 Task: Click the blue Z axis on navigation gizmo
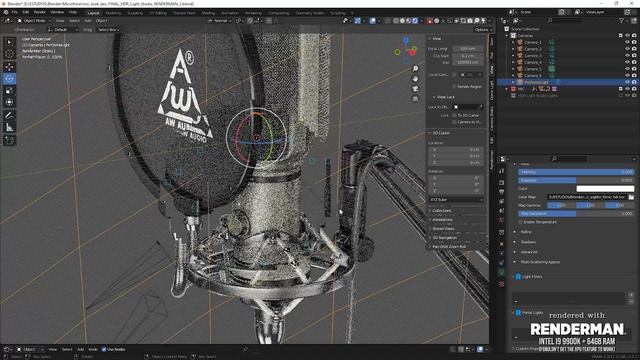click(x=406, y=40)
